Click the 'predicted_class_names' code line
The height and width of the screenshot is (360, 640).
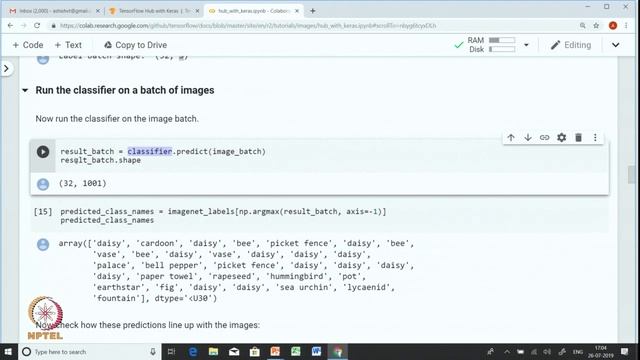(x=107, y=220)
